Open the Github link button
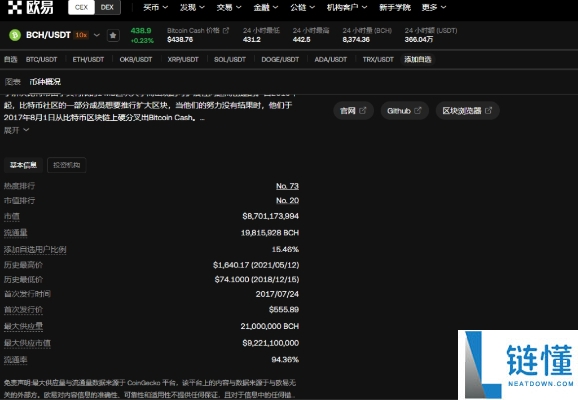Viewport: 578px width, 400px height. click(x=404, y=111)
